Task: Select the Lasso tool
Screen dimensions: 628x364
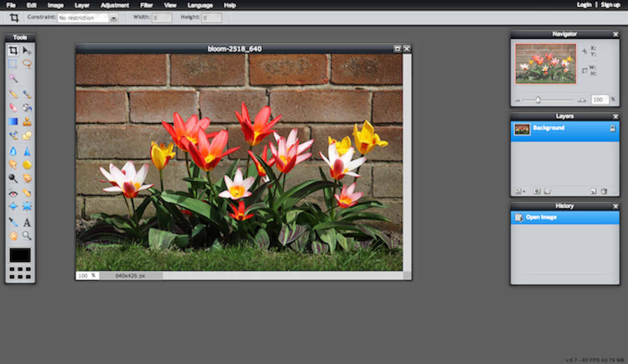Action: click(x=27, y=64)
